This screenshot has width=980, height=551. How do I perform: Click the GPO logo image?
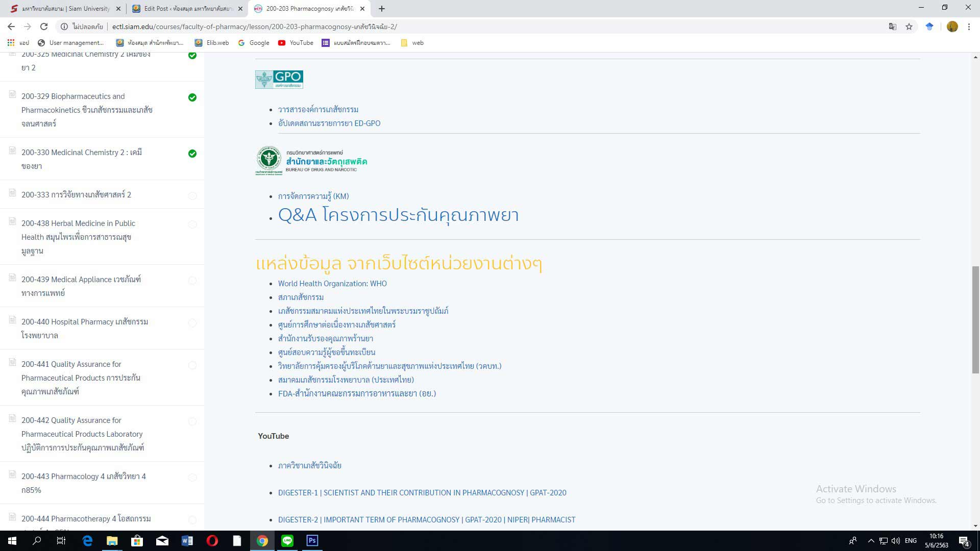coord(279,79)
